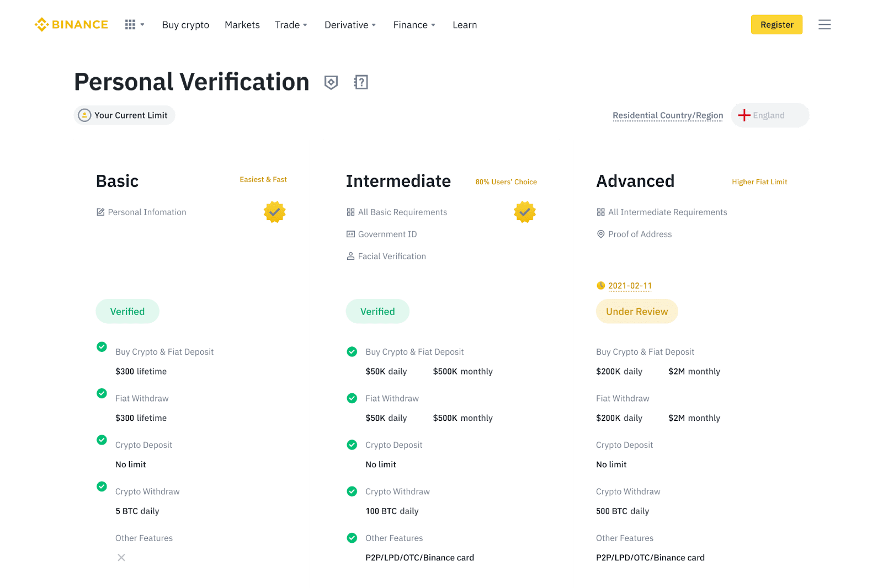Click Intermediate Crypto Withdraw green checkmark
Viewport: 883px width, 588px height.
[352, 491]
